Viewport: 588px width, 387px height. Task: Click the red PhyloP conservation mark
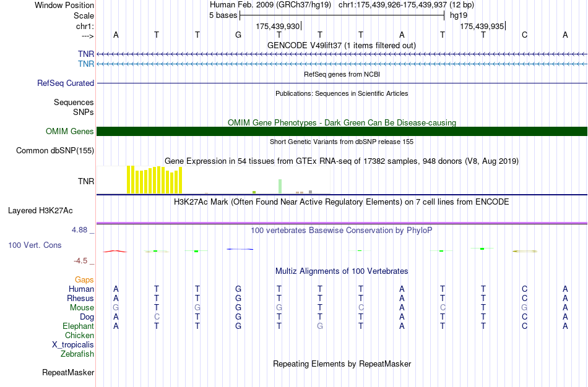coord(115,251)
